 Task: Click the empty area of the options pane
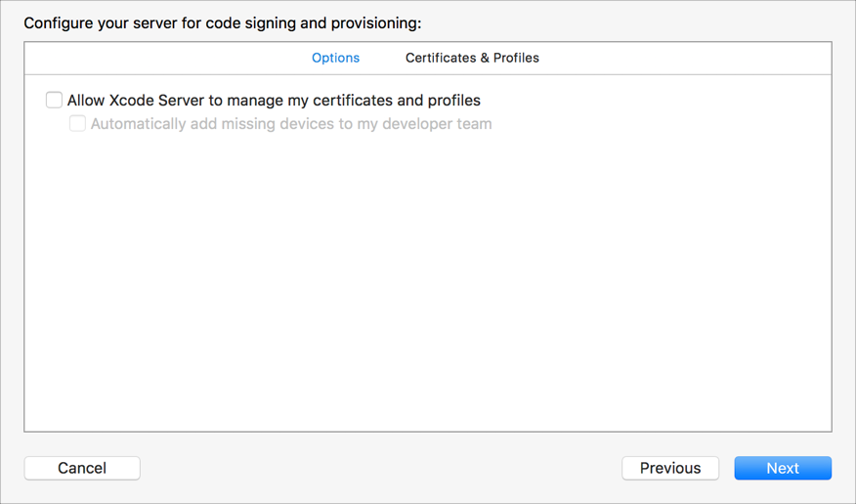[x=428, y=283]
